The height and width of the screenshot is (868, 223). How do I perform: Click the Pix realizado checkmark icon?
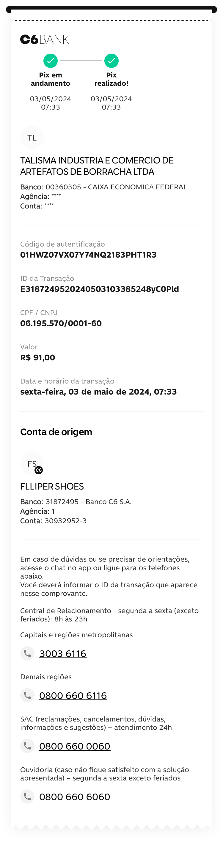pyautogui.click(x=111, y=61)
